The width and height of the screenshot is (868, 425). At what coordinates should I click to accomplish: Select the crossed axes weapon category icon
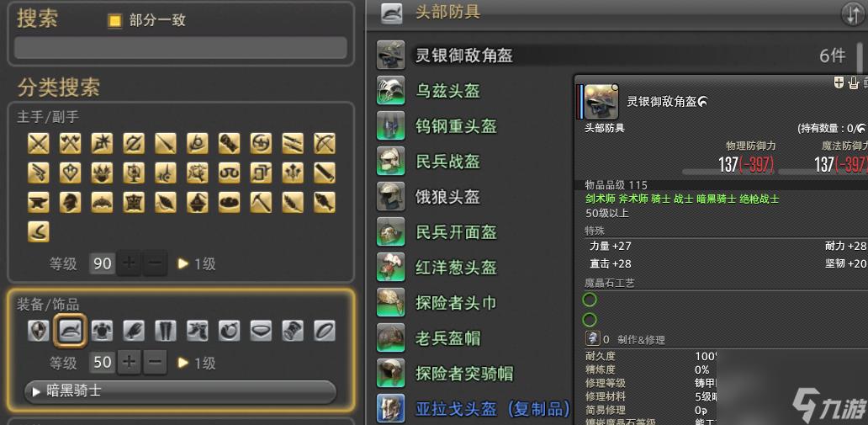(71, 144)
